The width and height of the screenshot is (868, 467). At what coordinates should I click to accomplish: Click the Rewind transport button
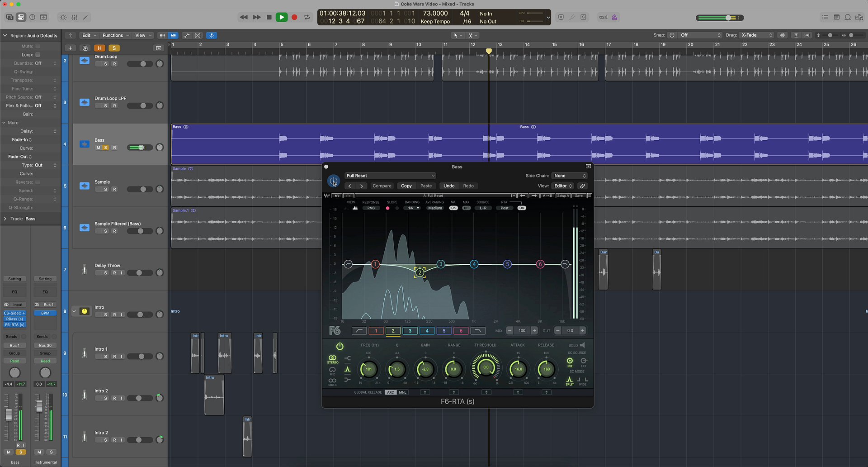[x=244, y=17]
